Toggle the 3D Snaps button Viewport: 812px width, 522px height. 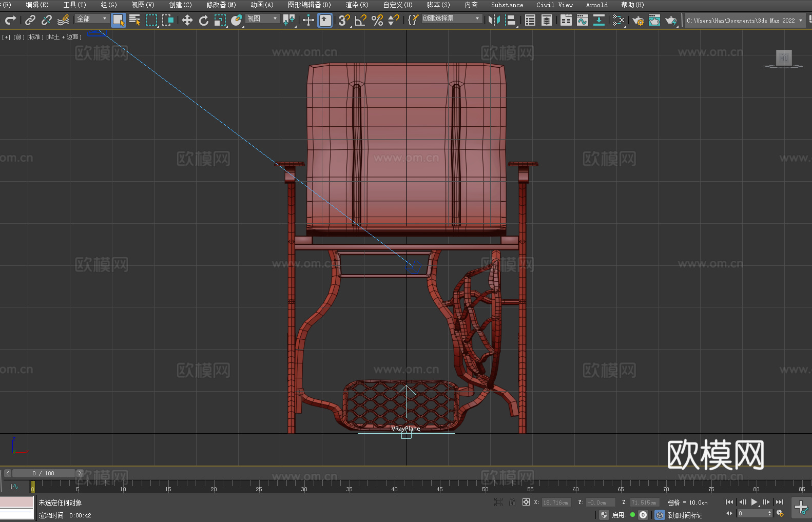tap(343, 20)
